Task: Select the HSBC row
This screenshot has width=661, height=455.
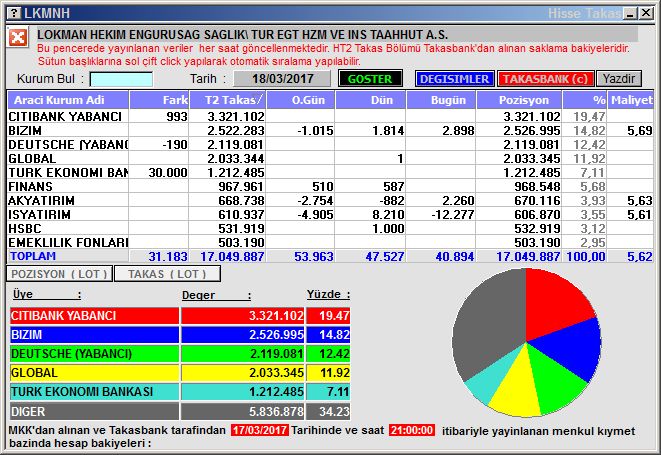Action: pos(330,229)
